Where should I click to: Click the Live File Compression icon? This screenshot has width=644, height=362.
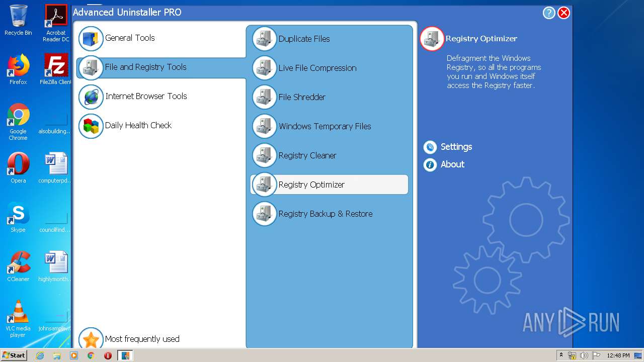pos(264,68)
